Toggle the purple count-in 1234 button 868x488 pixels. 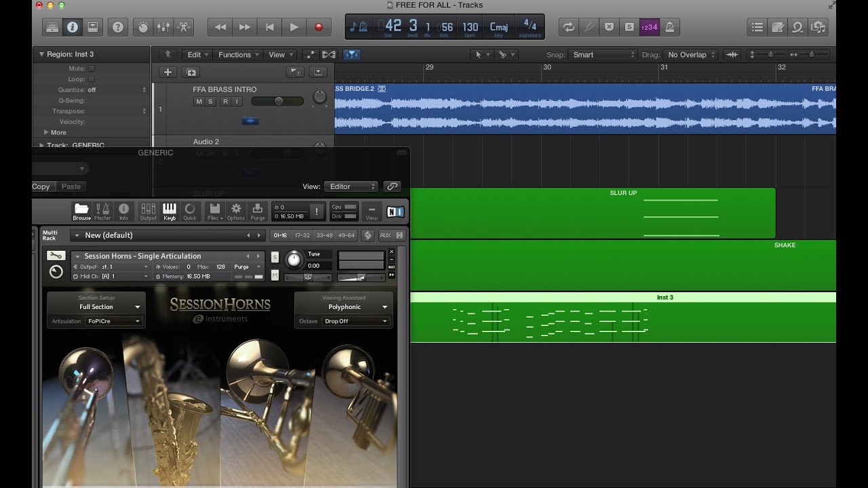(x=650, y=27)
